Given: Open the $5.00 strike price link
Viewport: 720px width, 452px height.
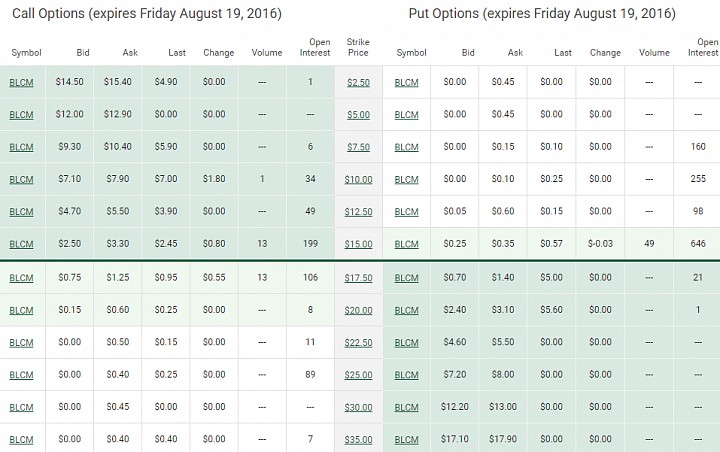Looking at the screenshot, I should (358, 115).
